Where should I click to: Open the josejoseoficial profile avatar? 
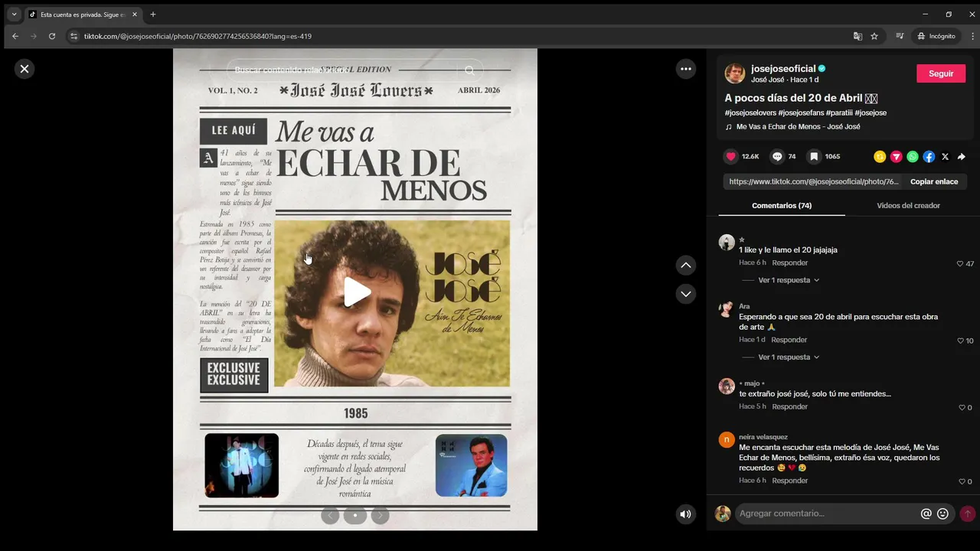(x=735, y=73)
